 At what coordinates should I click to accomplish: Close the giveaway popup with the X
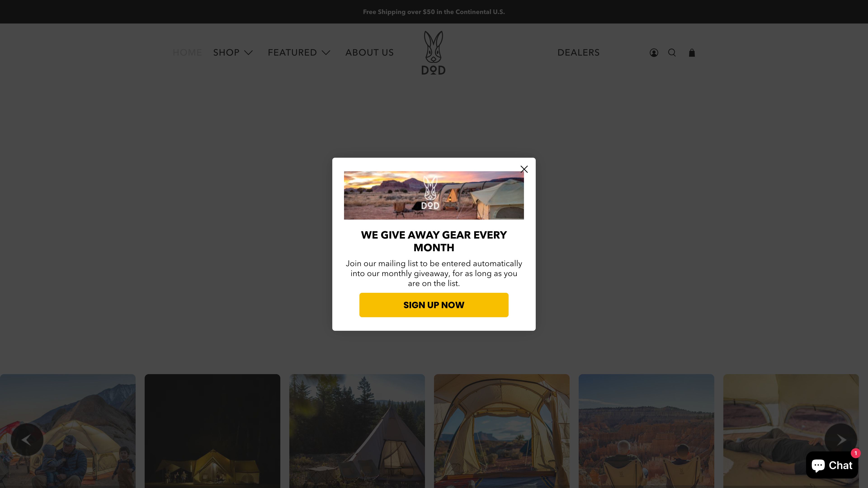point(524,169)
